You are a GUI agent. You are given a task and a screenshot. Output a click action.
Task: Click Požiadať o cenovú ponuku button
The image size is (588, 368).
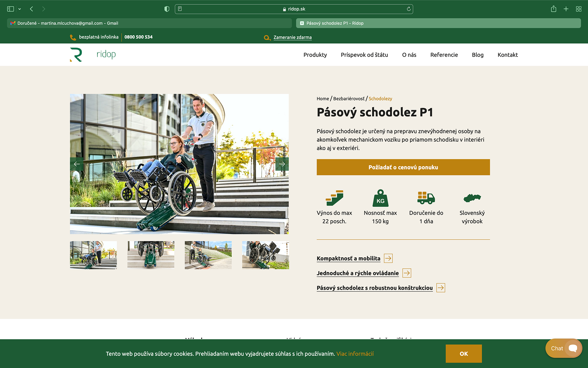coord(403,167)
